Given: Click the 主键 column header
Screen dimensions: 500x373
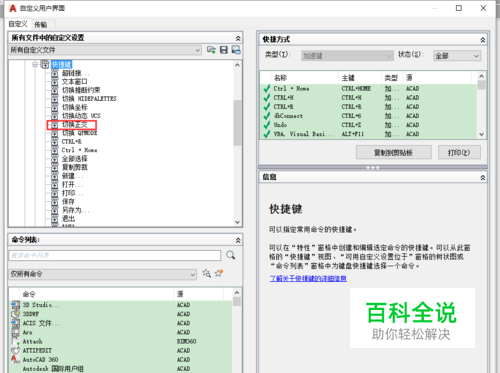Looking at the screenshot, I should point(360,78).
